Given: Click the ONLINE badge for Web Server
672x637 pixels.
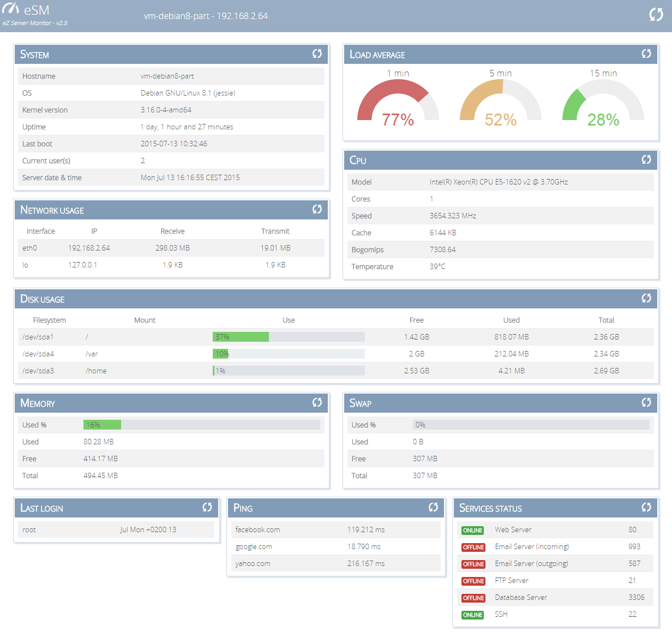Looking at the screenshot, I should pos(473,530).
